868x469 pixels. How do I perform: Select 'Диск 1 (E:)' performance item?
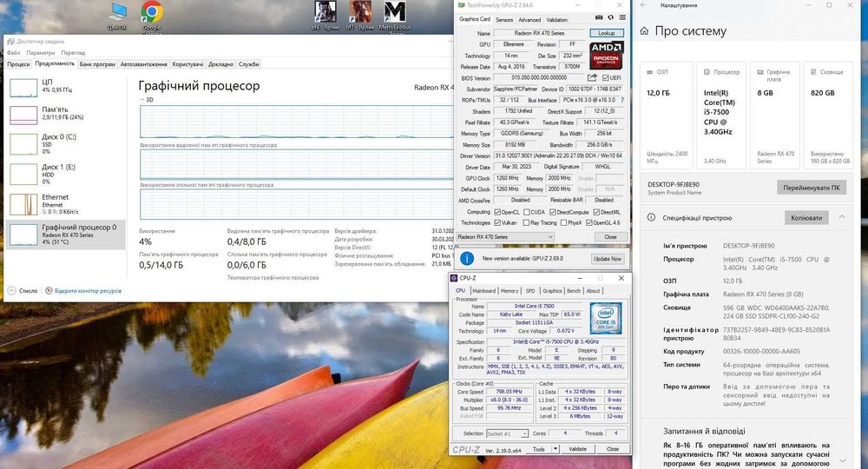tap(66, 174)
